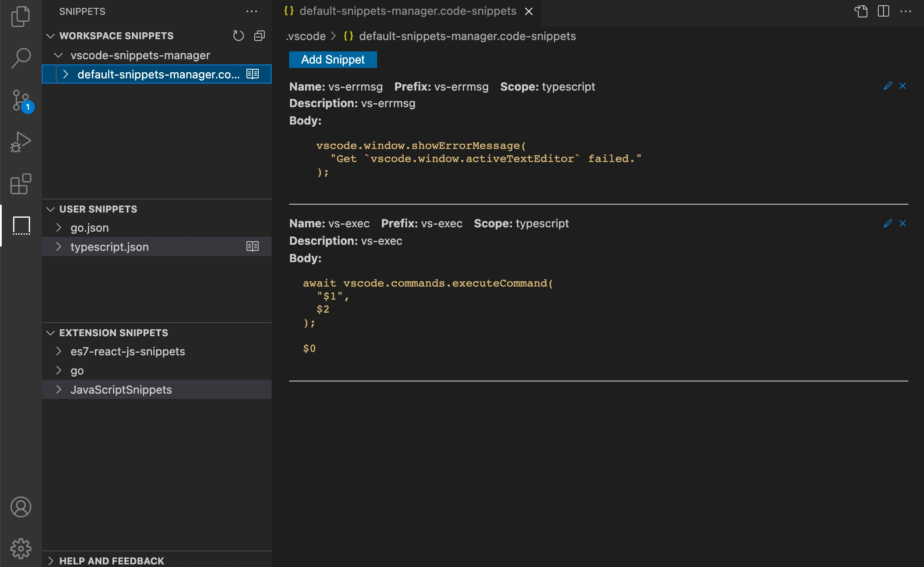The height and width of the screenshot is (567, 924).
Task: Open the Explorer view in activity bar
Action: pyautogui.click(x=20, y=16)
